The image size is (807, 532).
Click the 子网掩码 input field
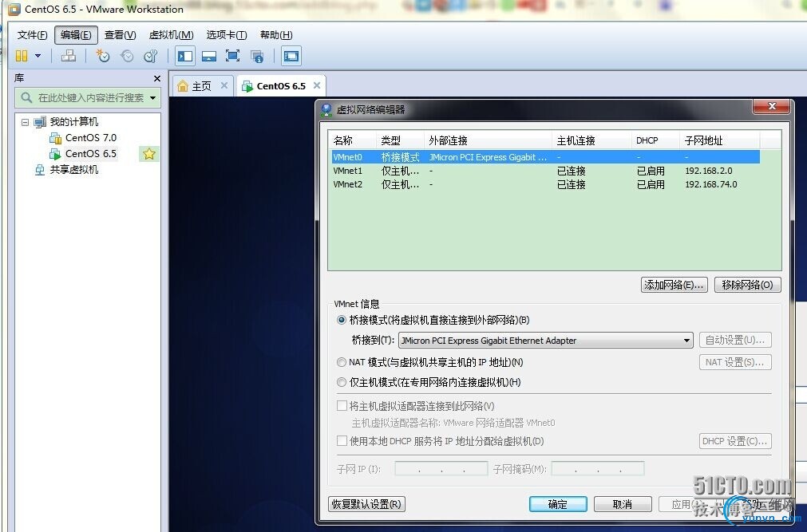point(598,469)
